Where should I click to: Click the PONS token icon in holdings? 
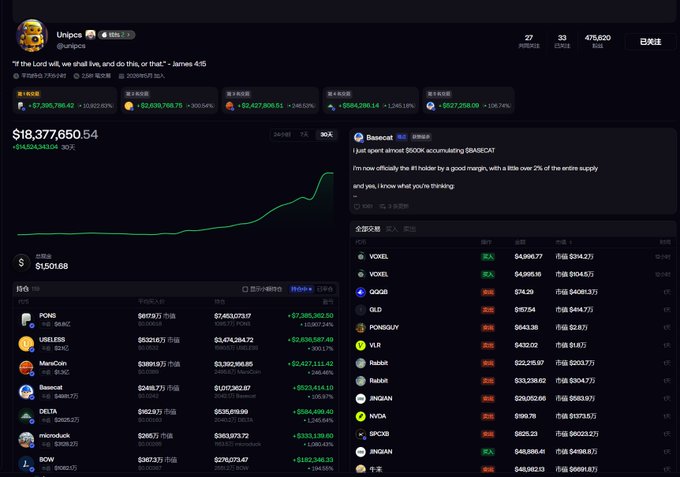26,320
